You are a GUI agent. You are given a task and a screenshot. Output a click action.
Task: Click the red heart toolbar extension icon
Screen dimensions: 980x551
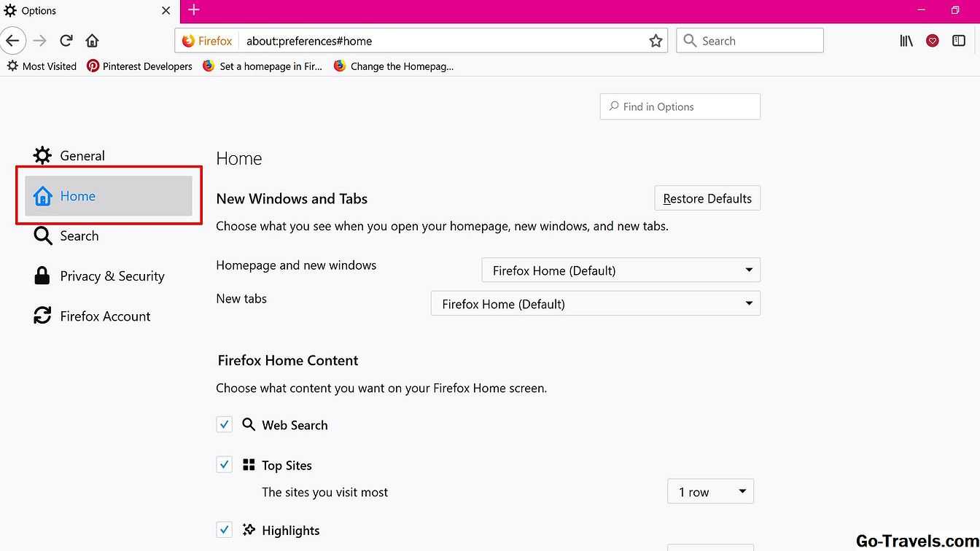933,41
